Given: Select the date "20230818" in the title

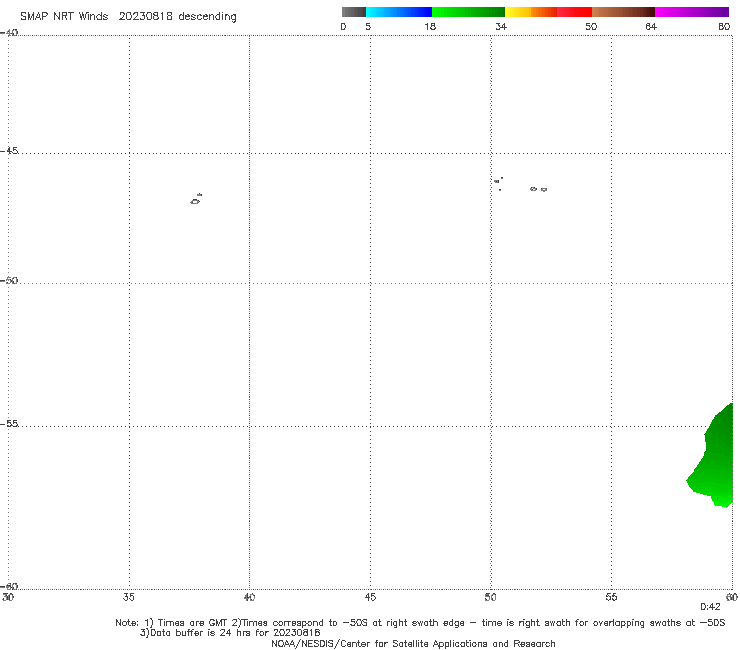Looking at the screenshot, I should pos(145,16).
